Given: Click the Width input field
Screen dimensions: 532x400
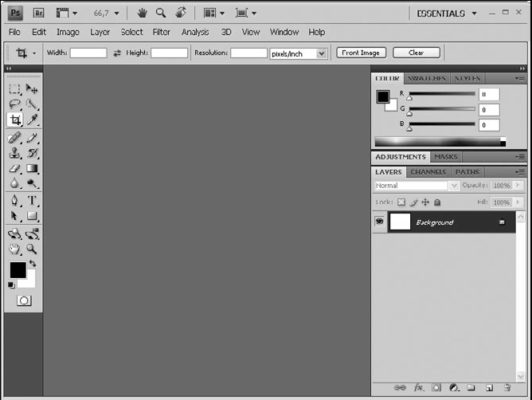Looking at the screenshot, I should tap(88, 53).
